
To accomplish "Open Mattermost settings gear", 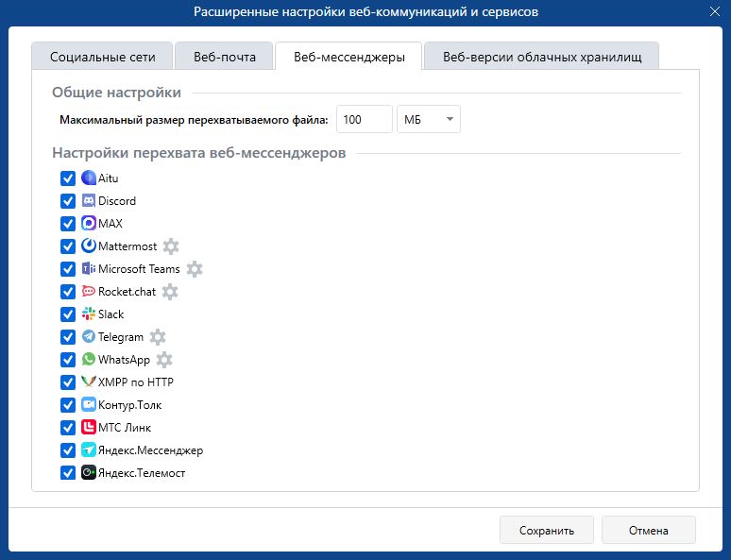I will (171, 246).
